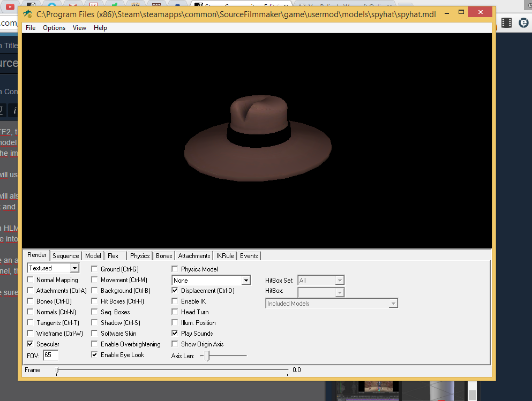Toggle Movement (Ctrl-M) checkbox

pos(94,279)
